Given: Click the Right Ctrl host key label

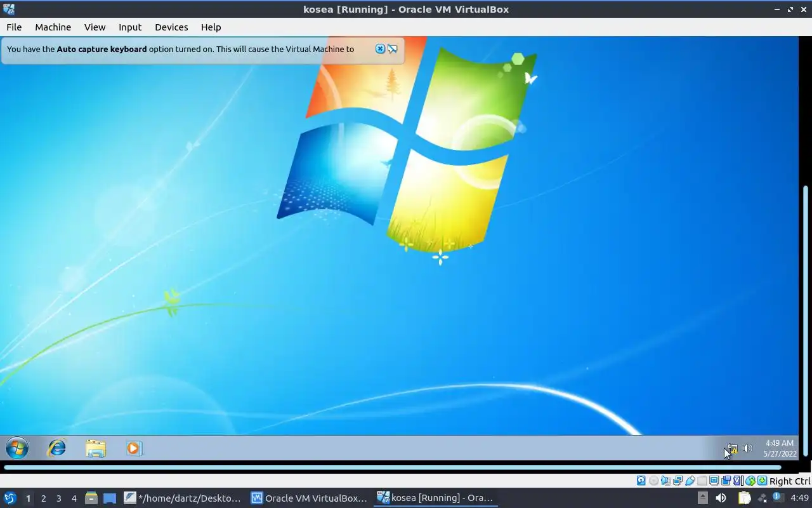Looking at the screenshot, I should coord(790,481).
